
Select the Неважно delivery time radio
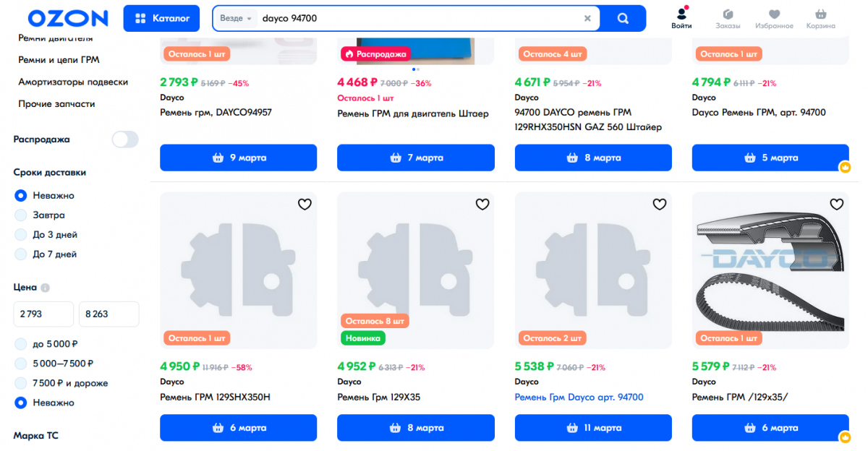21,195
